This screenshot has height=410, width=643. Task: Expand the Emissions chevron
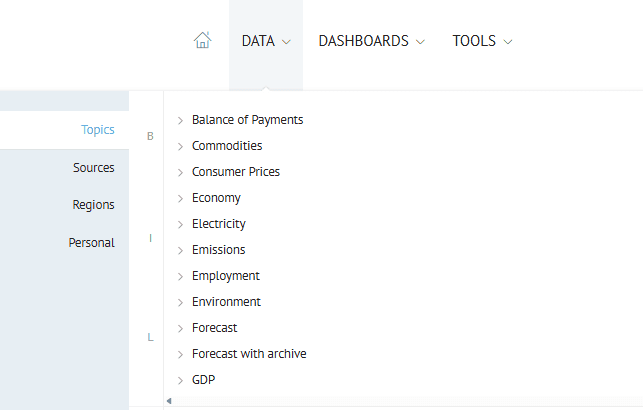point(180,251)
